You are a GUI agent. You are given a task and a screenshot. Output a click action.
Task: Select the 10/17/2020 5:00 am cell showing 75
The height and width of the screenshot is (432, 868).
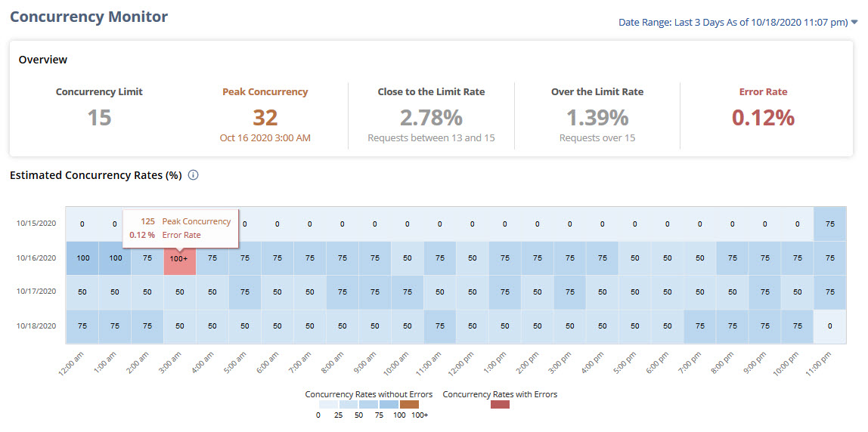click(245, 292)
